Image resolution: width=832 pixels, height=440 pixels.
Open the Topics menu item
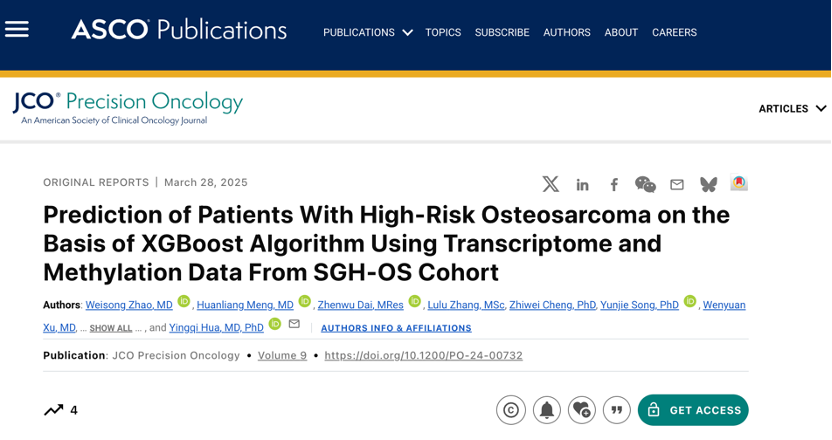coord(443,32)
